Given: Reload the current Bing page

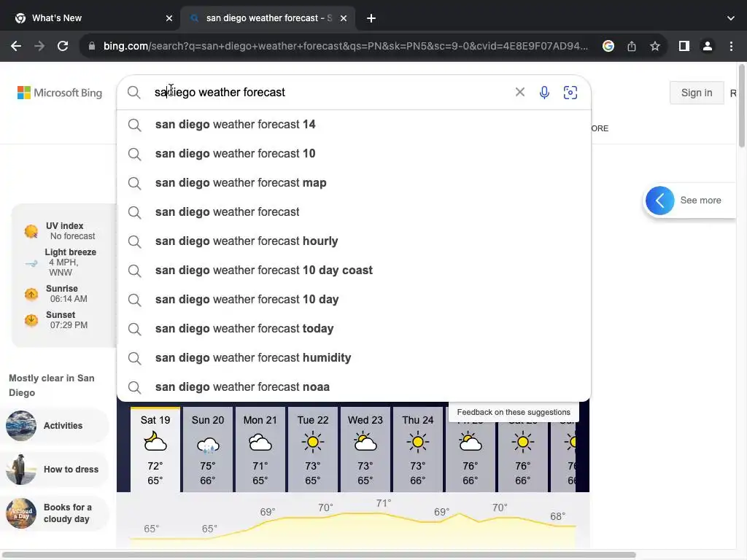Looking at the screenshot, I should point(63,46).
